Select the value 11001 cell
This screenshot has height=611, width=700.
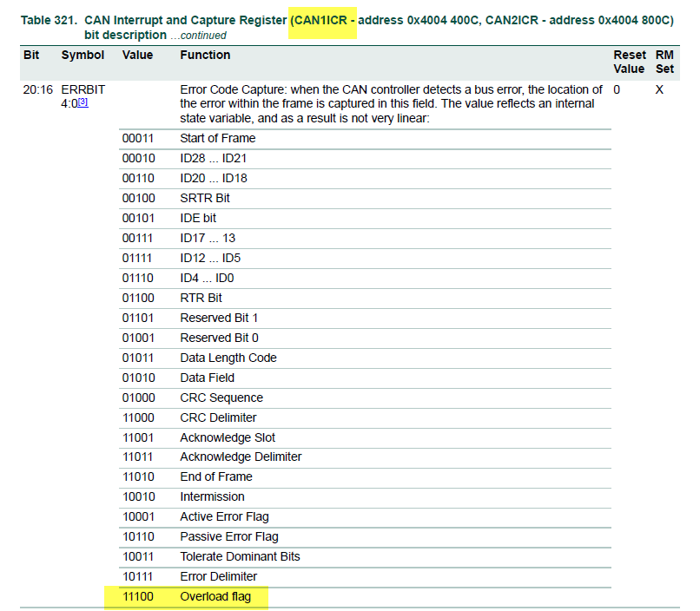pyautogui.click(x=138, y=438)
